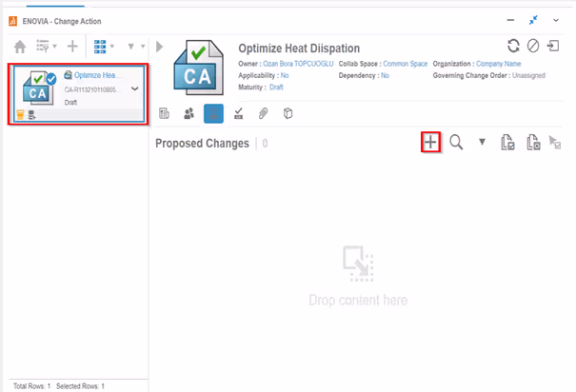
Task: Open the sort funnel menu in left toolbar
Action: point(130,47)
